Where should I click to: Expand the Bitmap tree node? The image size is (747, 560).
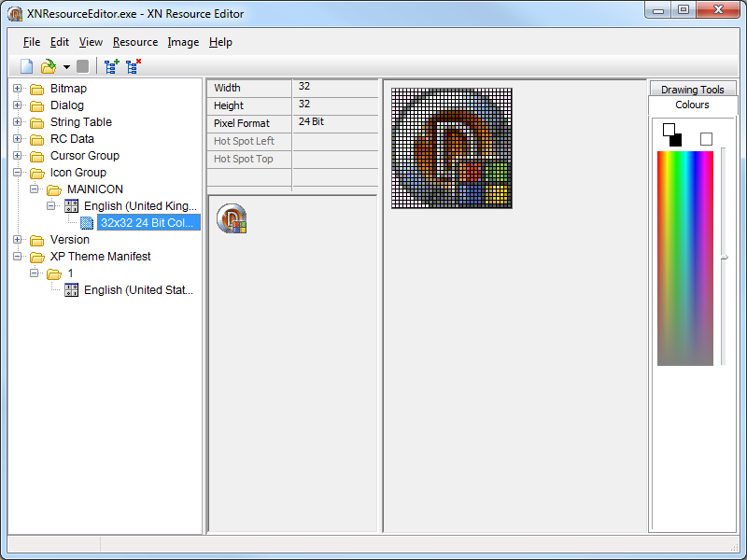point(17,89)
